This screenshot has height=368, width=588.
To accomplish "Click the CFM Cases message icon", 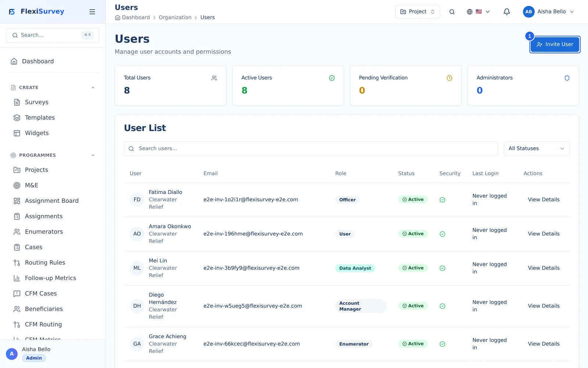I will 17,294.
